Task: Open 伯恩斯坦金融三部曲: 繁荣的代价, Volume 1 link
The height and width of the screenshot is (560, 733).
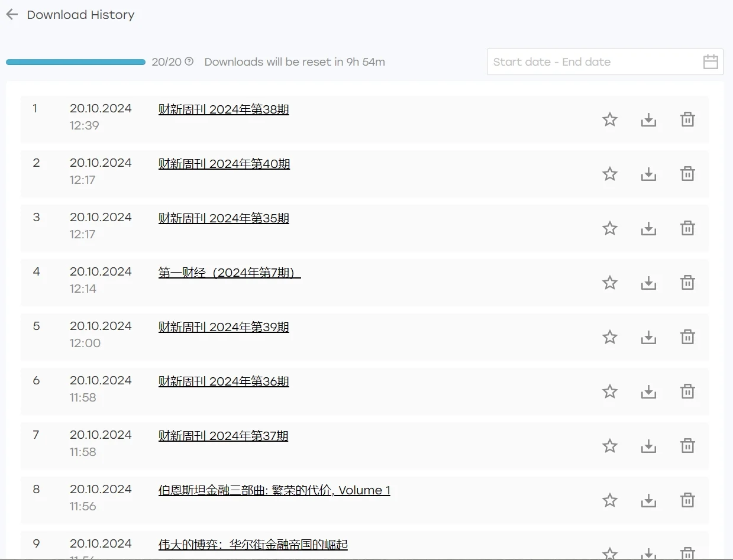Action: (275, 490)
